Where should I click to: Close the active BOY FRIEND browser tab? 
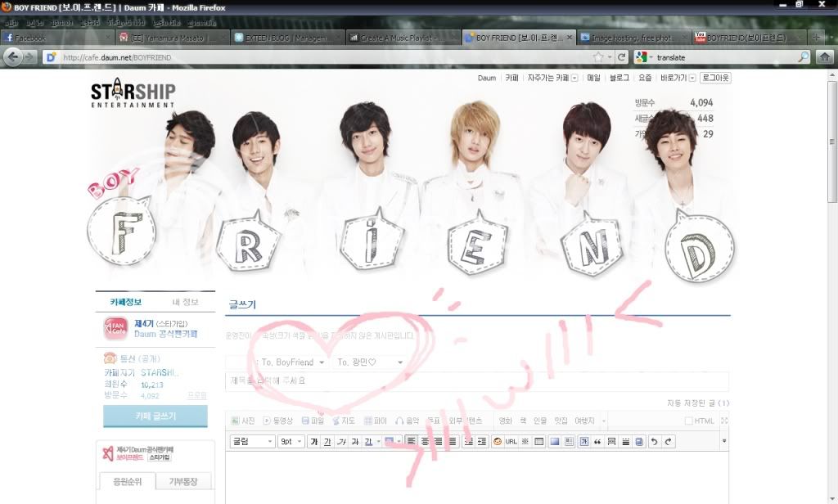[x=570, y=38]
